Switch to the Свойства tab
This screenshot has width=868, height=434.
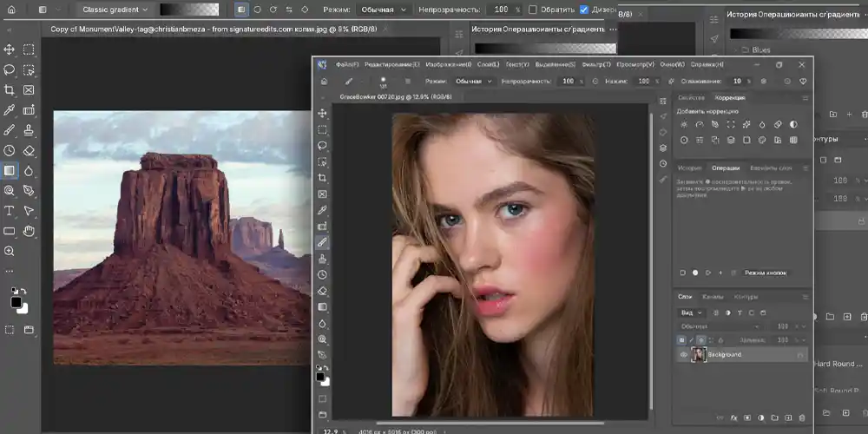pos(692,98)
